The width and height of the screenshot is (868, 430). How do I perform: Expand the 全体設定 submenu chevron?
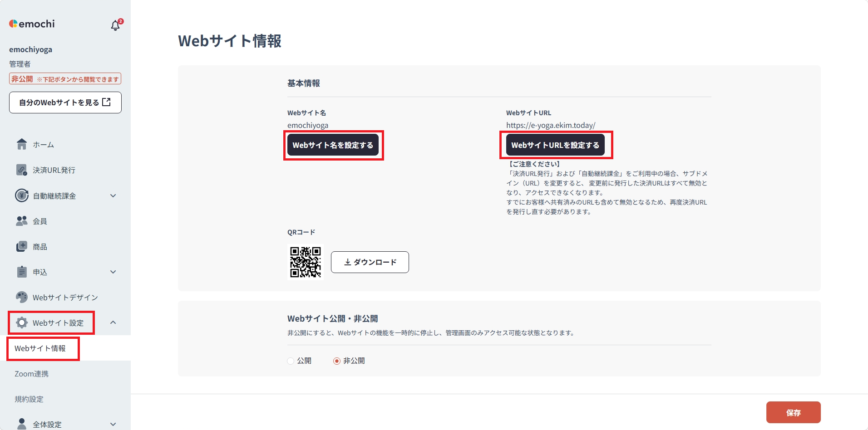113,424
